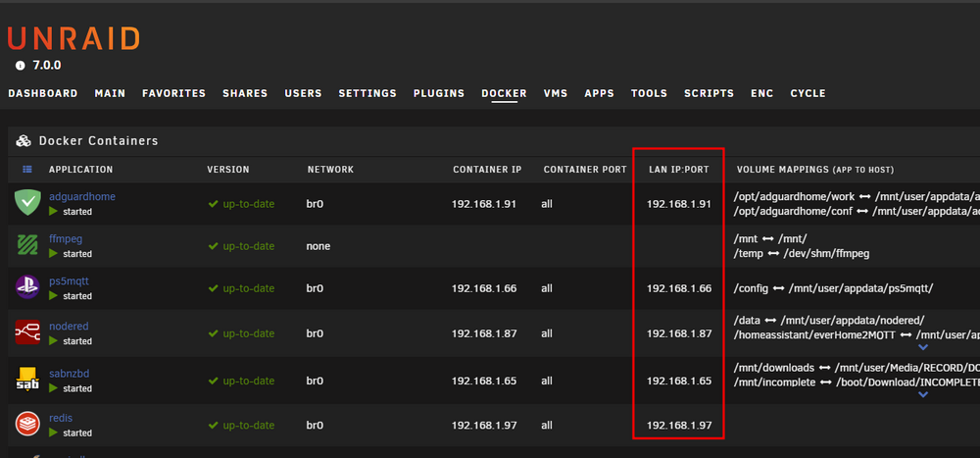Open the nodered container link

tap(69, 326)
